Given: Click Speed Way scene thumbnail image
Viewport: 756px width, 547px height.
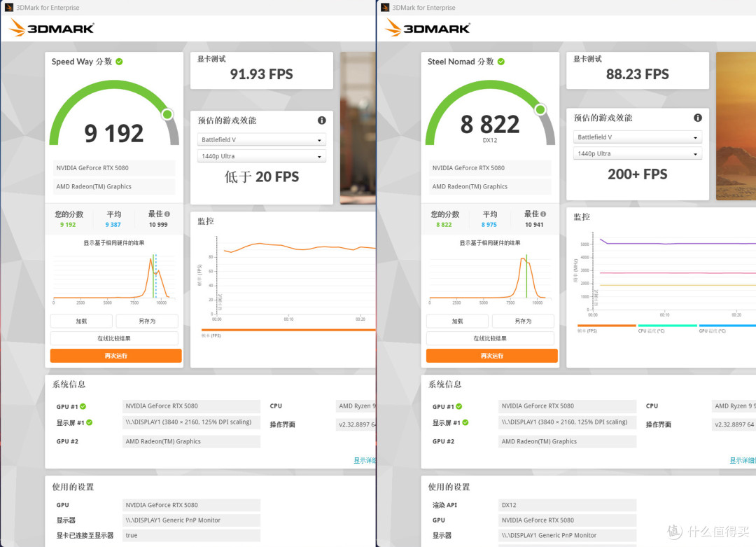Looking at the screenshot, I should (x=358, y=128).
